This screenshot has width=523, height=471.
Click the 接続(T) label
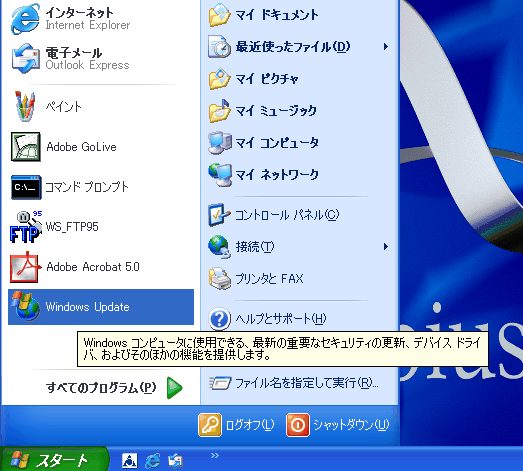coord(255,247)
